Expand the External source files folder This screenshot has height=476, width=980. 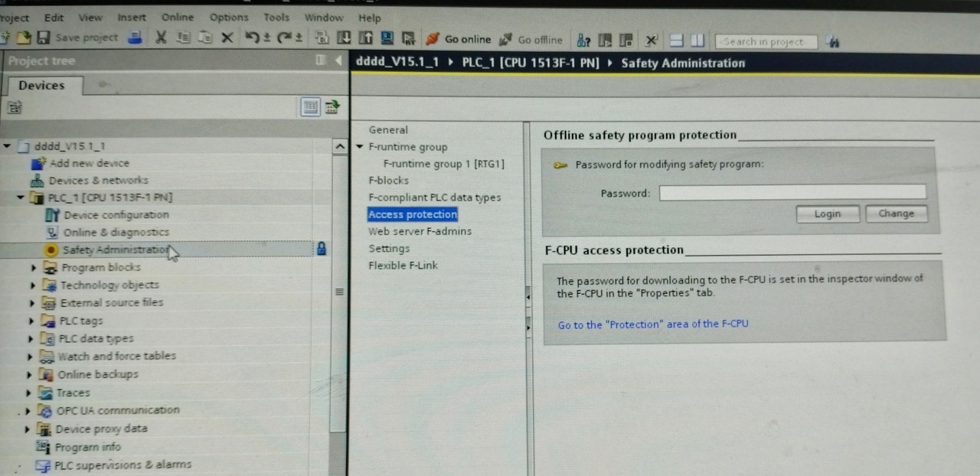point(32,303)
